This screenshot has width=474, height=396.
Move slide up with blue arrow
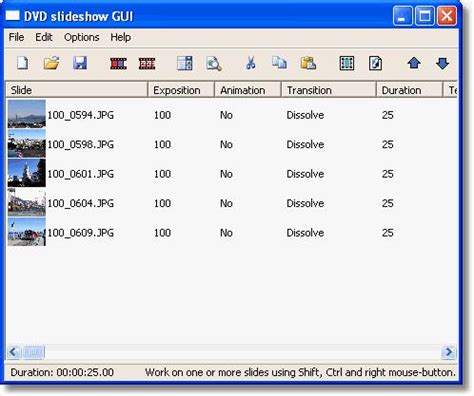point(414,63)
